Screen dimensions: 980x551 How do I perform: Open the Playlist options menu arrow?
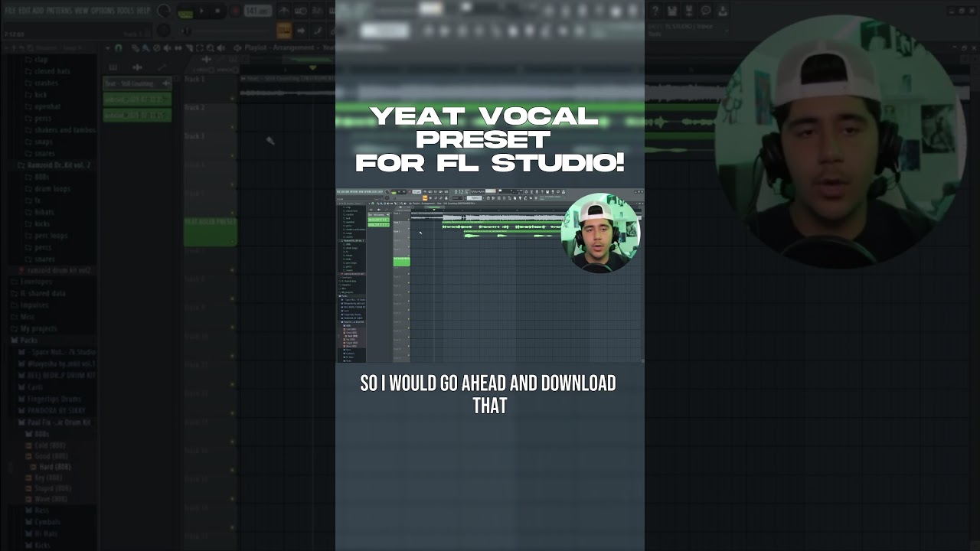pos(107,48)
